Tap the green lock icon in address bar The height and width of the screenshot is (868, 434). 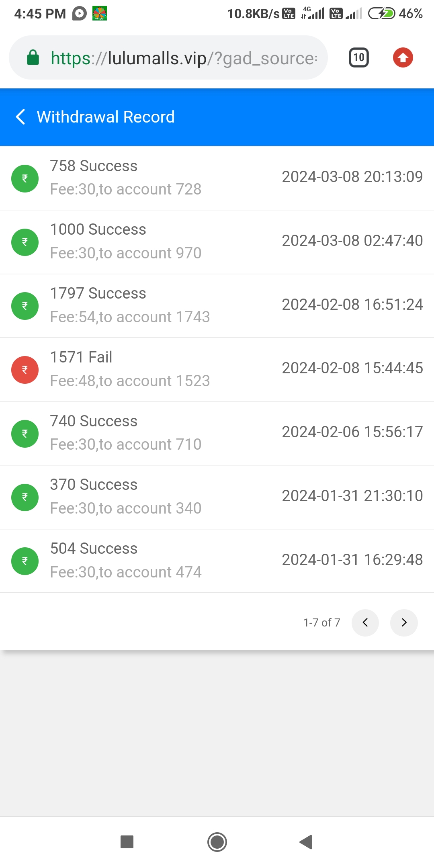(x=33, y=58)
